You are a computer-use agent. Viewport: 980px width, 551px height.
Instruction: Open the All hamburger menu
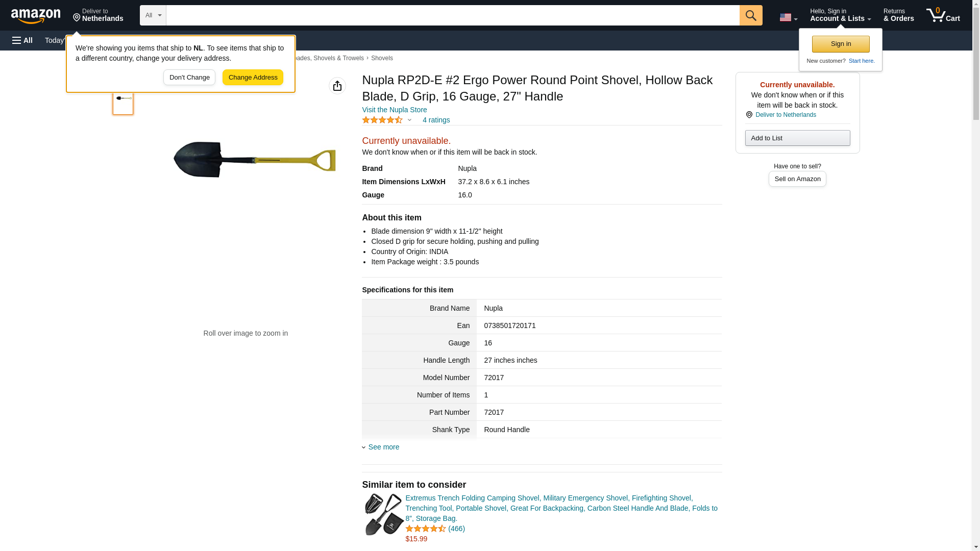tap(22, 40)
